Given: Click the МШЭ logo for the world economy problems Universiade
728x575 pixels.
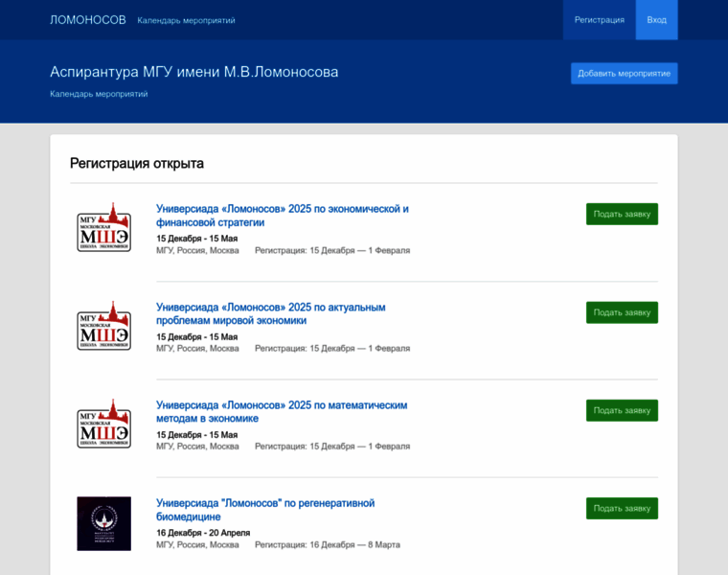Looking at the screenshot, I should coord(104,326).
